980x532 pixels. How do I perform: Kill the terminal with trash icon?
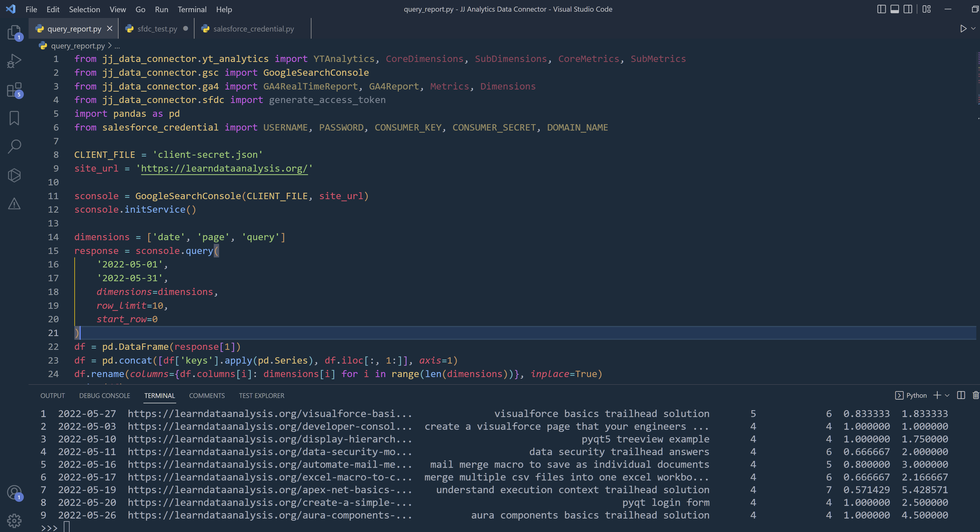976,395
